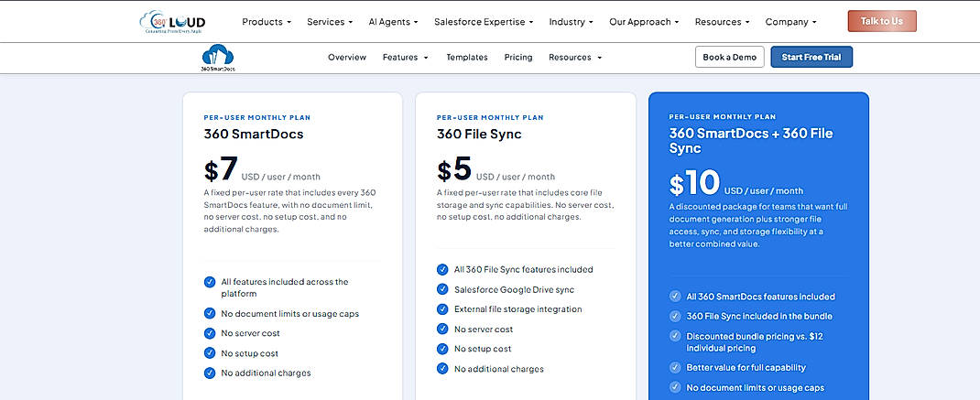980x400 pixels.
Task: Click check icon beside 'Discounted bundle pricing vs. $12'
Action: (x=675, y=336)
